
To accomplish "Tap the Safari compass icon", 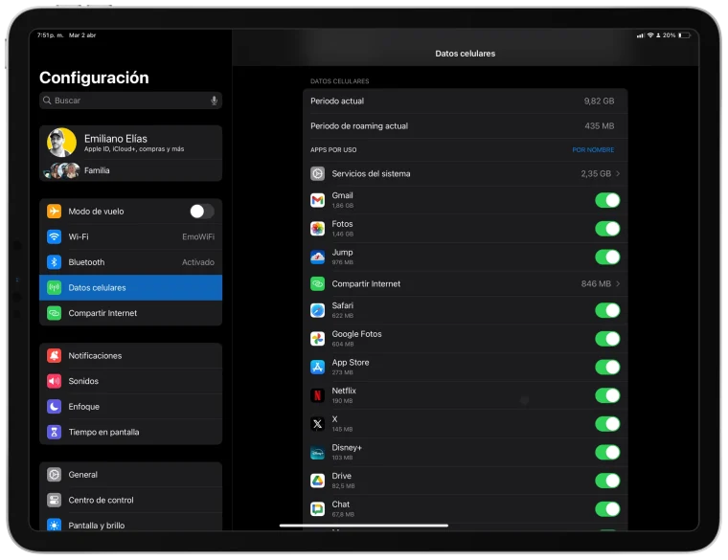I will [318, 310].
